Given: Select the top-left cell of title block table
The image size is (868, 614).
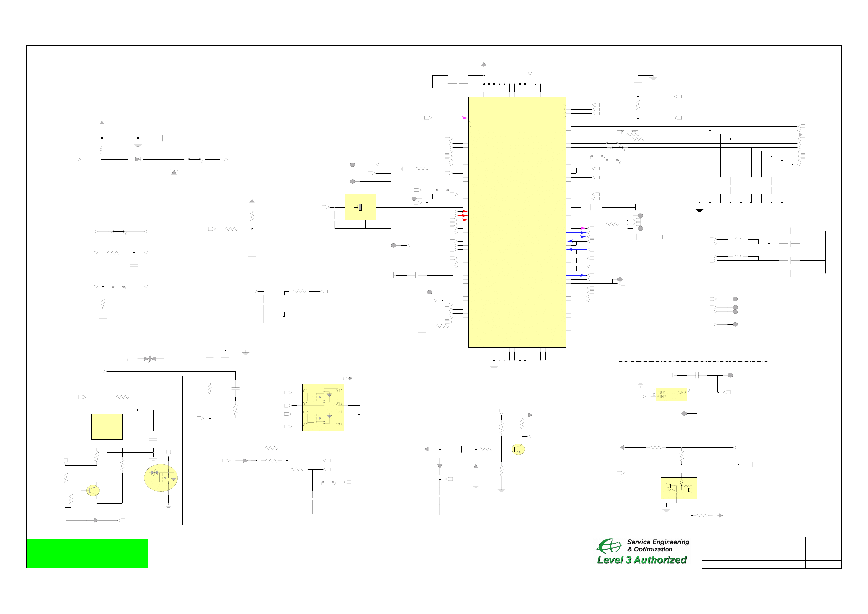Looking at the screenshot, I should [753, 541].
